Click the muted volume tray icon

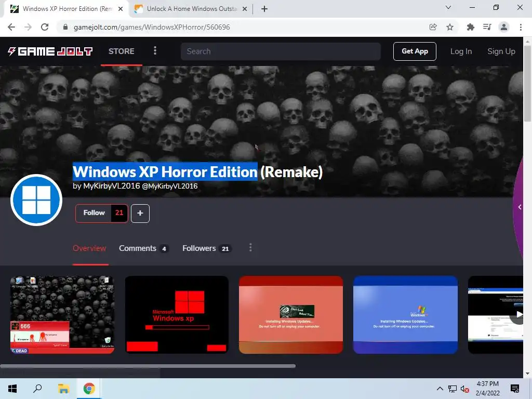[x=465, y=389]
